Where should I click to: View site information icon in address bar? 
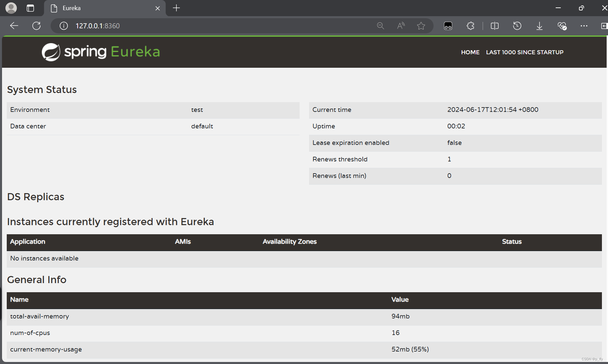point(64,26)
